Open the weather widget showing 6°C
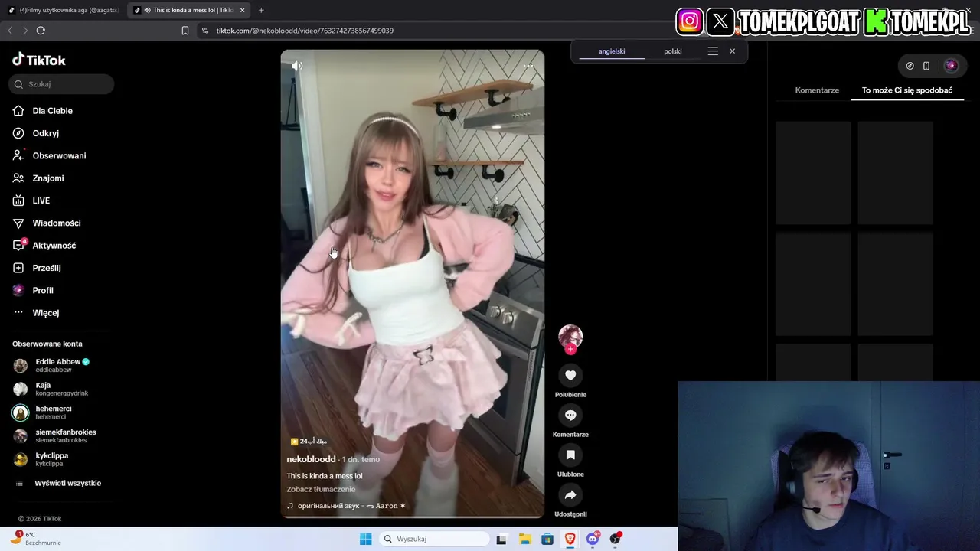Viewport: 980px width, 551px height. [x=35, y=539]
